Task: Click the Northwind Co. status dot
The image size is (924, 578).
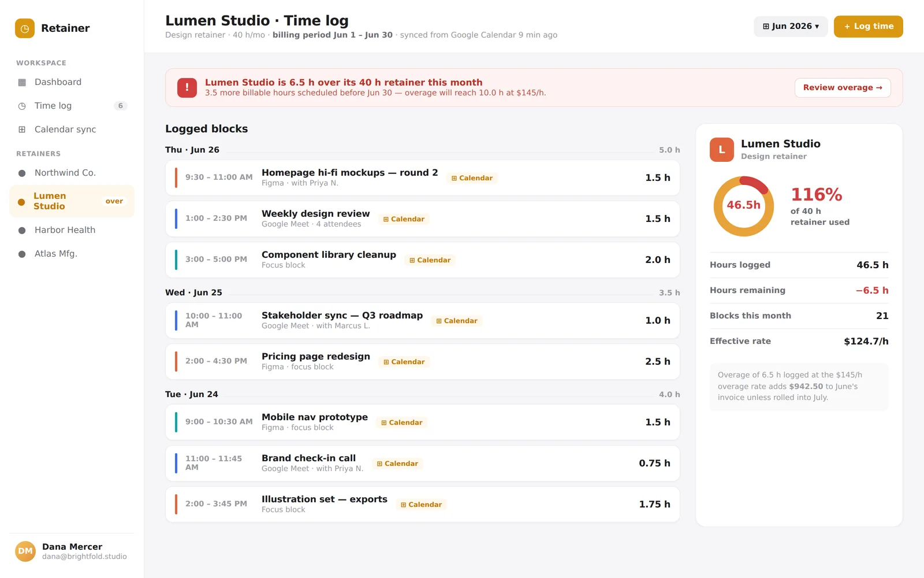Action: pyautogui.click(x=22, y=173)
